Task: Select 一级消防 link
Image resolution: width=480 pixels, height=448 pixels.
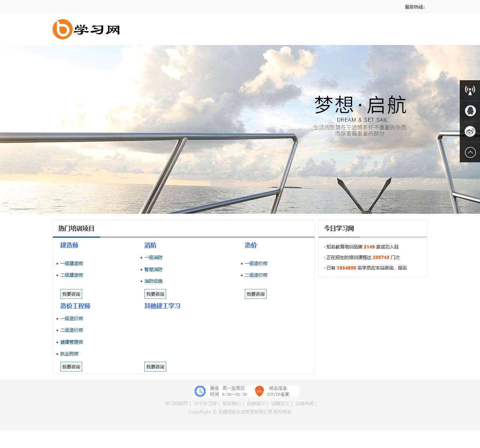Action: click(153, 258)
